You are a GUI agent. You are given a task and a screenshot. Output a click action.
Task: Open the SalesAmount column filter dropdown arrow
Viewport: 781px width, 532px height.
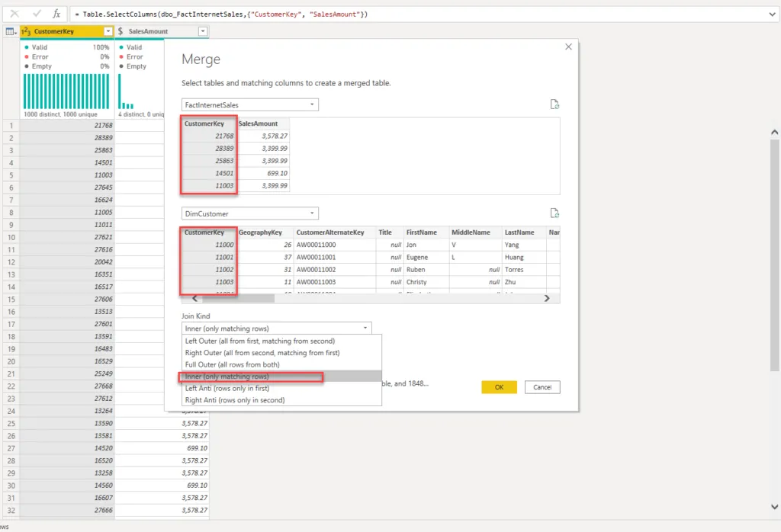coord(202,31)
